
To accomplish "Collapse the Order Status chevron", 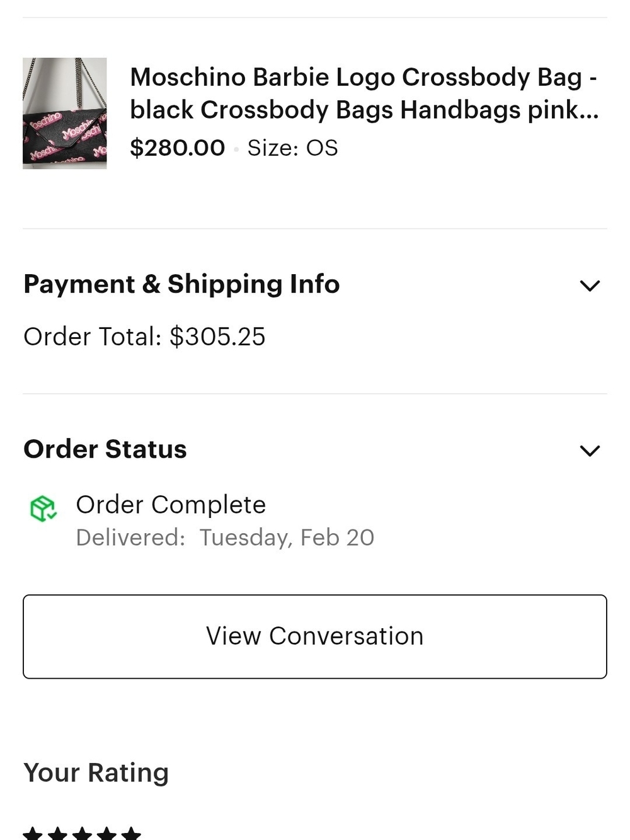I will (590, 451).
